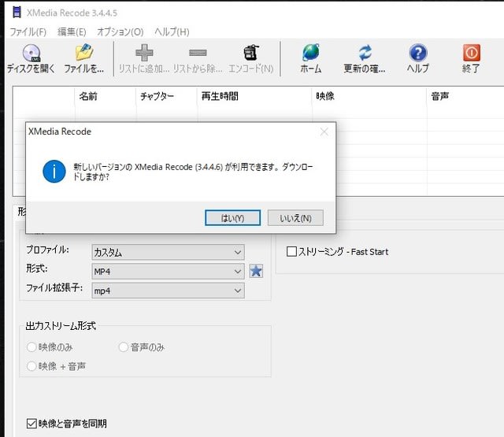Open the ディスクを開く disc icon

[31, 53]
